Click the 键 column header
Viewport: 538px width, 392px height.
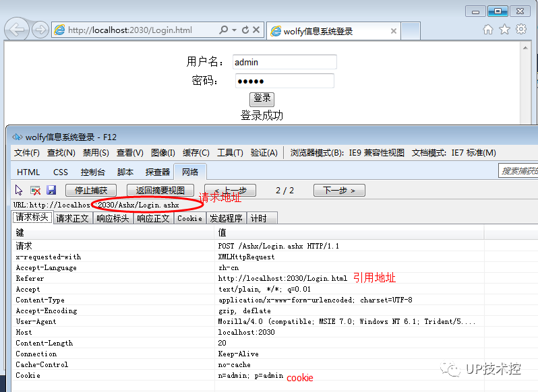click(x=113, y=232)
